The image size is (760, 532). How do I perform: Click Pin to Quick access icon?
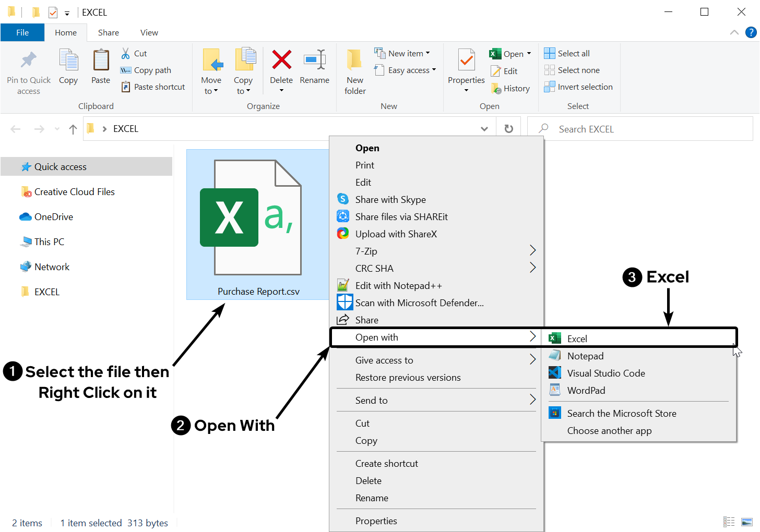click(29, 61)
